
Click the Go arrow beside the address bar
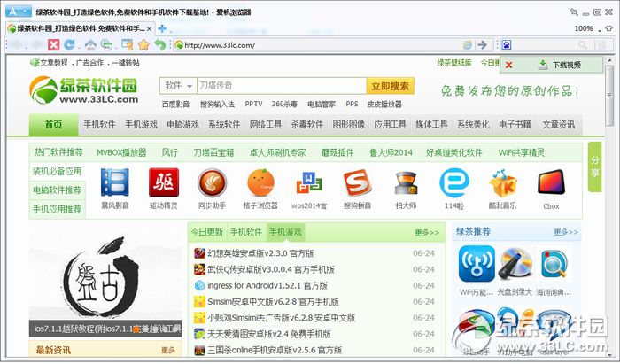coord(482,44)
